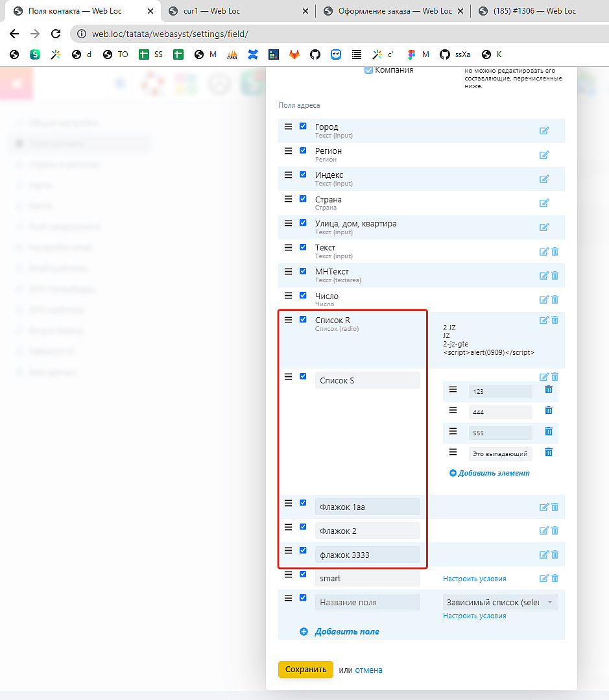Reload the page with browser refresh button
Viewport: 609px width, 700px height.
pos(56,34)
